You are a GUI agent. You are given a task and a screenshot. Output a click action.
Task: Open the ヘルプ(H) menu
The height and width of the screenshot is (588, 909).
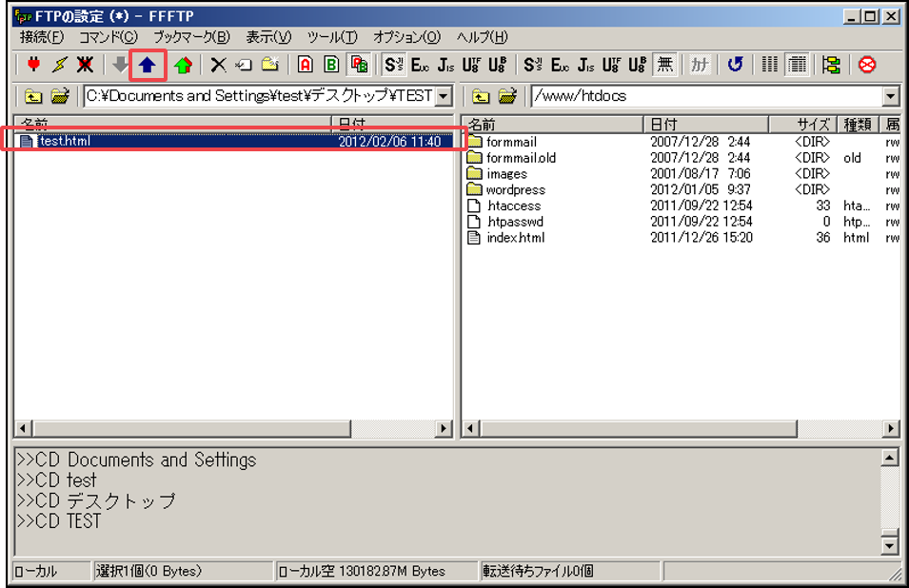pos(482,37)
